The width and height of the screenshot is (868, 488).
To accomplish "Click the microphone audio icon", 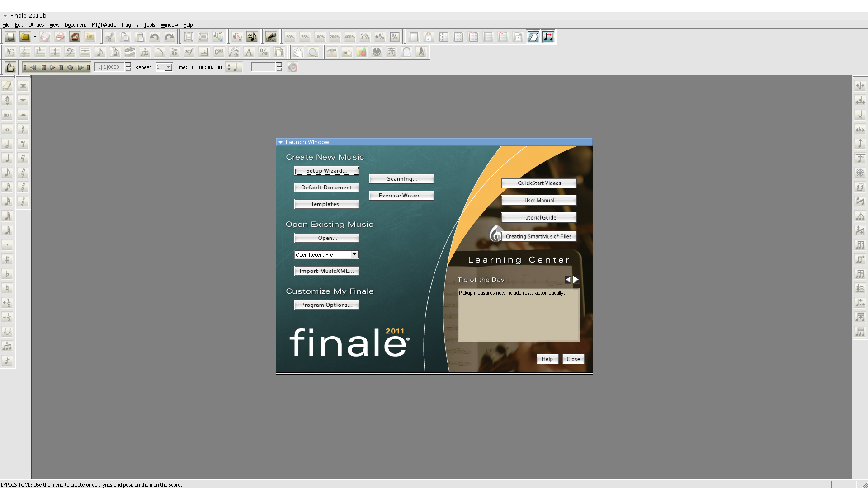I will pyautogui.click(x=271, y=37).
